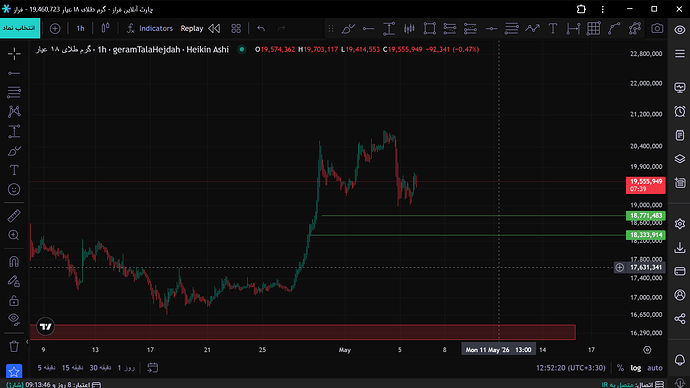Select the brush tool in top toolbar
Viewport: 690px width, 388px height.
click(348, 29)
